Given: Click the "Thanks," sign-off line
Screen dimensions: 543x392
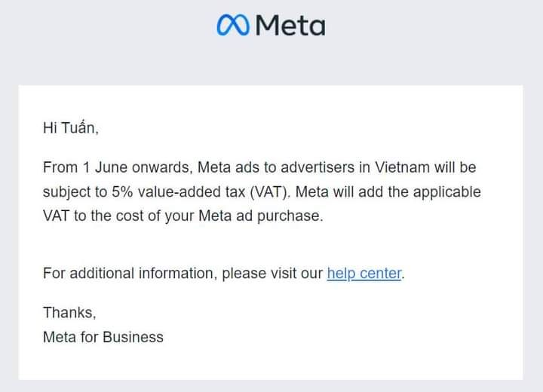Looking at the screenshot, I should (x=69, y=312).
